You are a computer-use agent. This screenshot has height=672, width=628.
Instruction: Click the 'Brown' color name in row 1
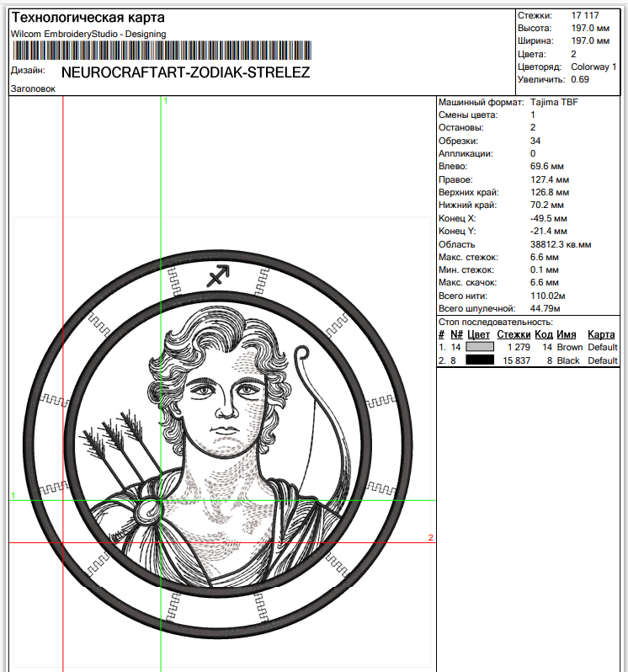[x=570, y=347]
